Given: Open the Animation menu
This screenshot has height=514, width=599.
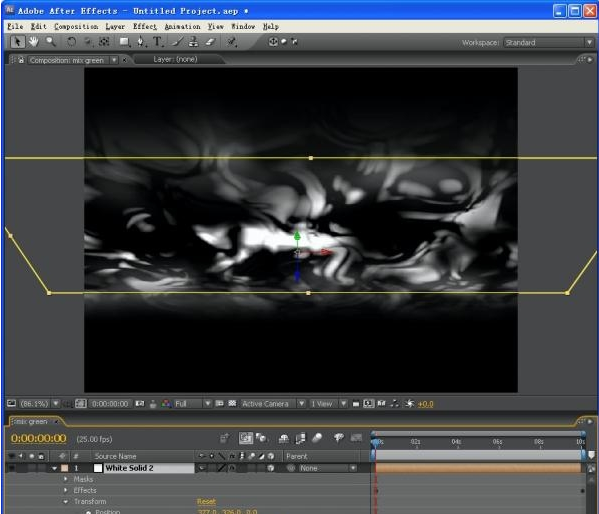Looking at the screenshot, I should point(182,26).
